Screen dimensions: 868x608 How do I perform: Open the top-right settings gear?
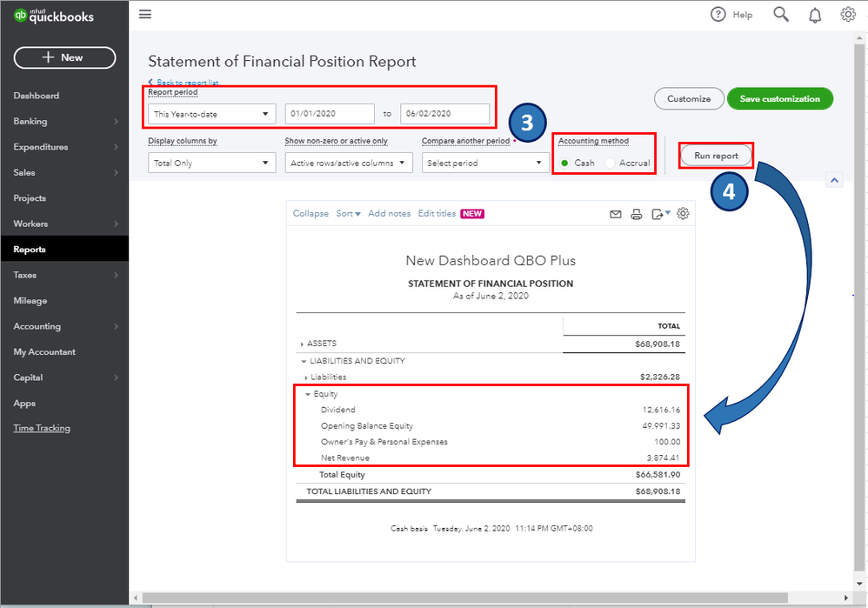(848, 15)
